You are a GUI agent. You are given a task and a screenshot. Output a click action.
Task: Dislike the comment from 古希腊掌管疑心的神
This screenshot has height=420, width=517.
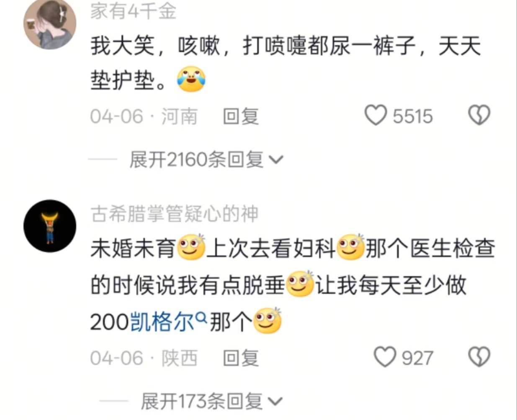coord(479,358)
